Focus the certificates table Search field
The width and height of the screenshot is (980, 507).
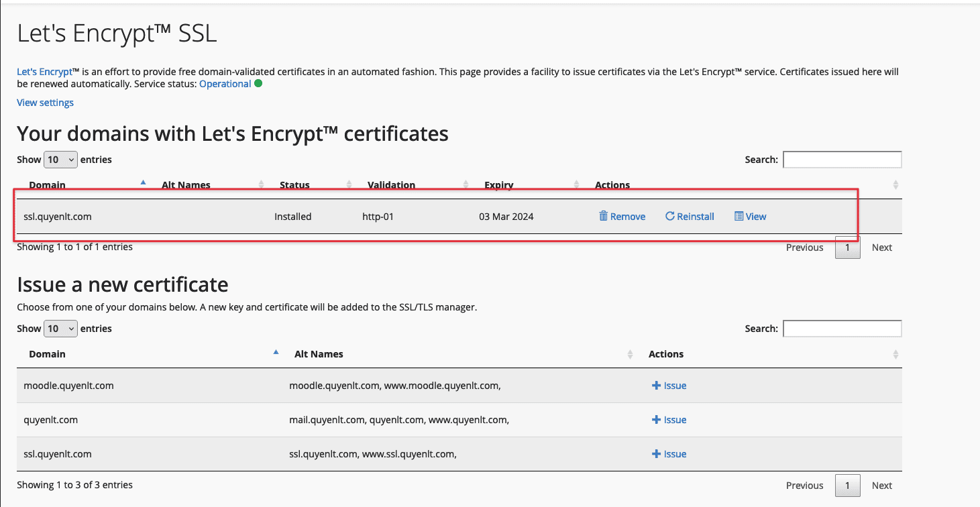842,160
